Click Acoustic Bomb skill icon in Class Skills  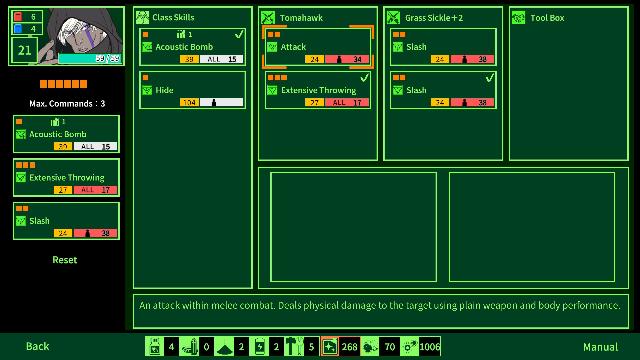[147, 47]
